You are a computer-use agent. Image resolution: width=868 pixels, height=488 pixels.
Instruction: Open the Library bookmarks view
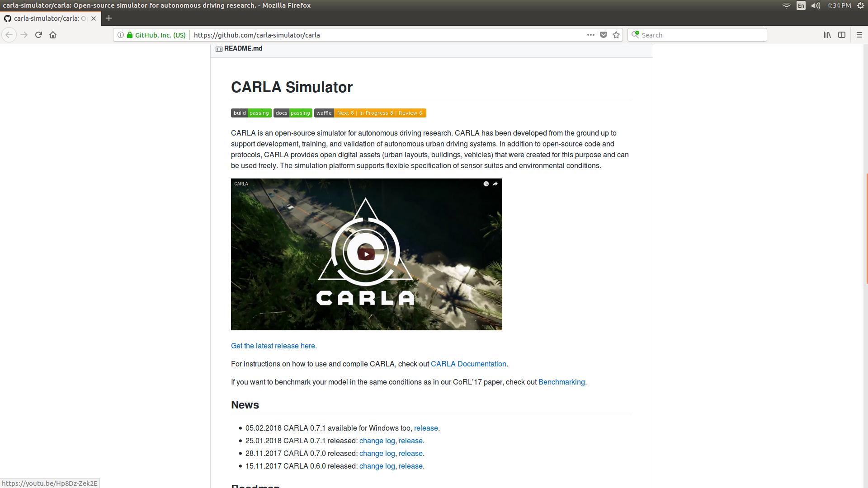point(827,35)
